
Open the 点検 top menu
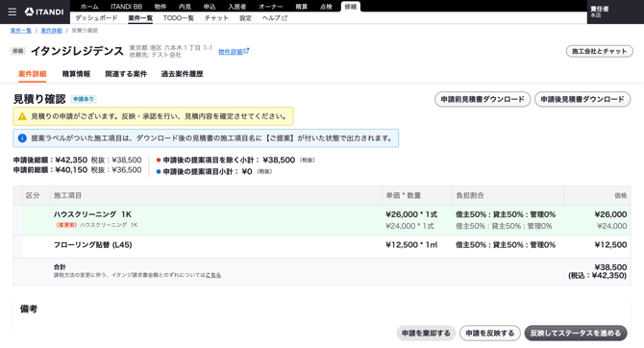326,7
